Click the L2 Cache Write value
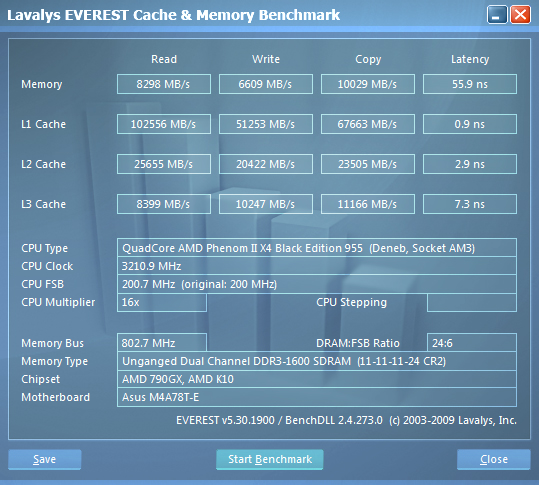The height and width of the screenshot is (485, 539). tap(266, 164)
